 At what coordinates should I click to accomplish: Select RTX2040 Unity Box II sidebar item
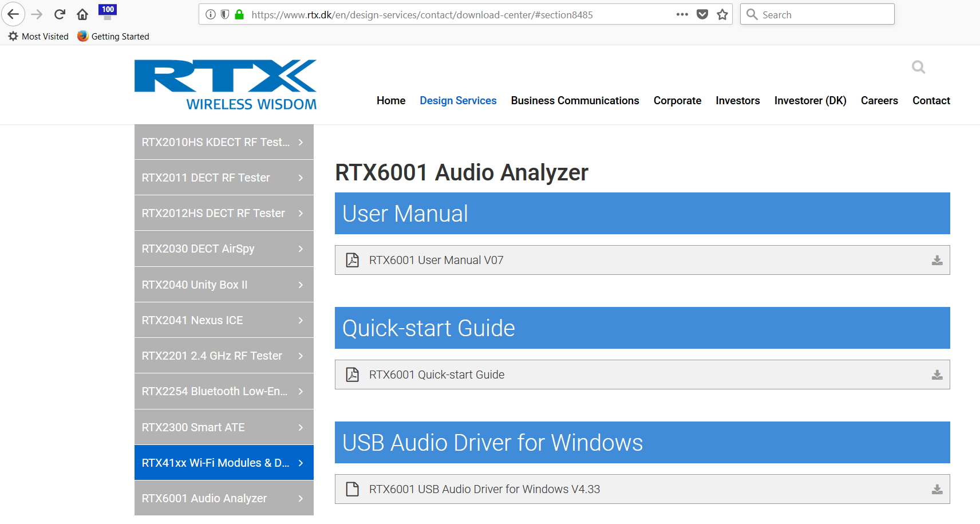tap(224, 285)
